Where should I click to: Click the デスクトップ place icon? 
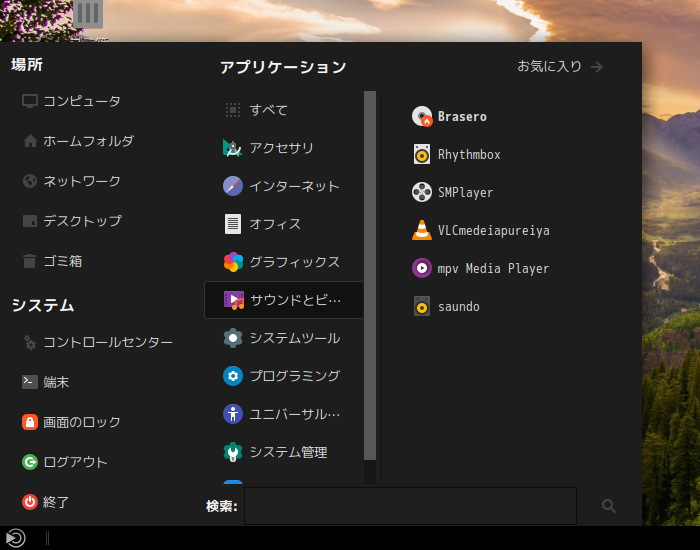pyautogui.click(x=30, y=221)
